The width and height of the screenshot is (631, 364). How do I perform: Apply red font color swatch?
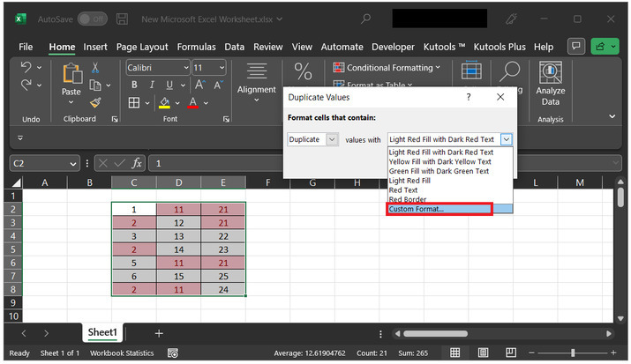193,103
